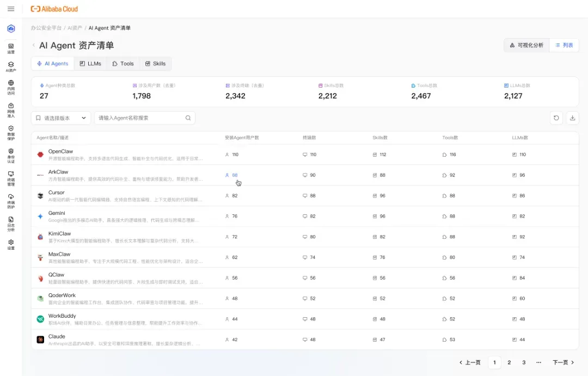The width and height of the screenshot is (588, 376).
Task: Open the AI资产 sidebar section
Action: [11, 67]
